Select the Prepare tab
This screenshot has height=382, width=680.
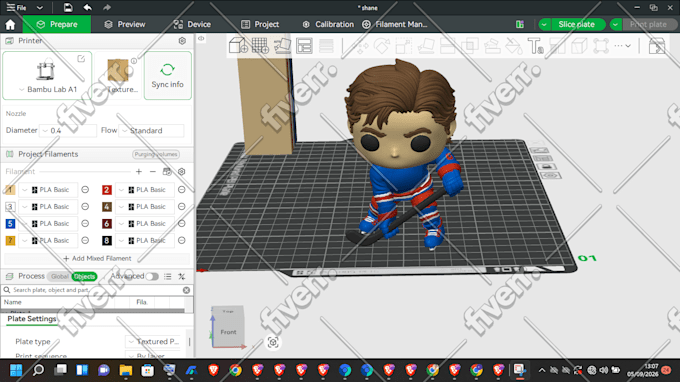pyautogui.click(x=57, y=25)
